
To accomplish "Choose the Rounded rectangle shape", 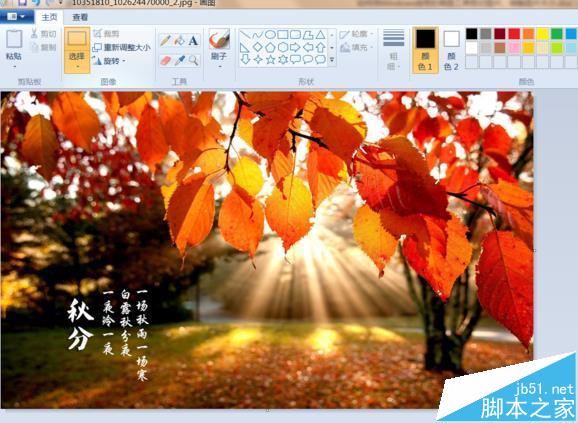I will tap(295, 35).
